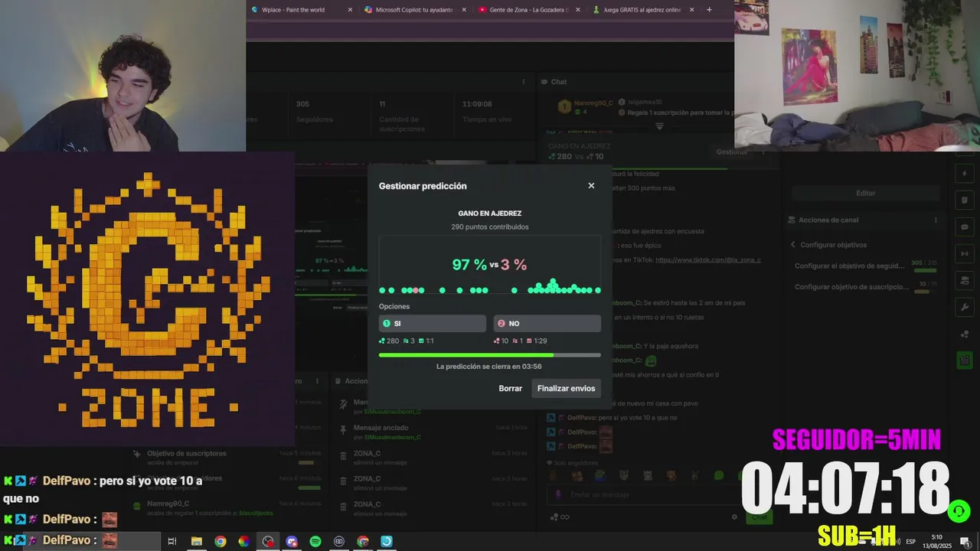Click the Chat panel header icon

point(544,82)
